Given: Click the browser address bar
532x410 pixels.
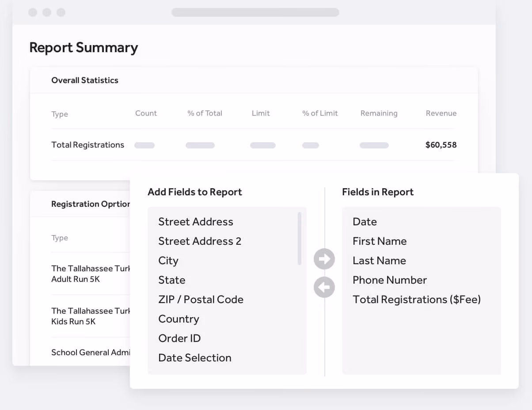Looking at the screenshot, I should click(255, 12).
